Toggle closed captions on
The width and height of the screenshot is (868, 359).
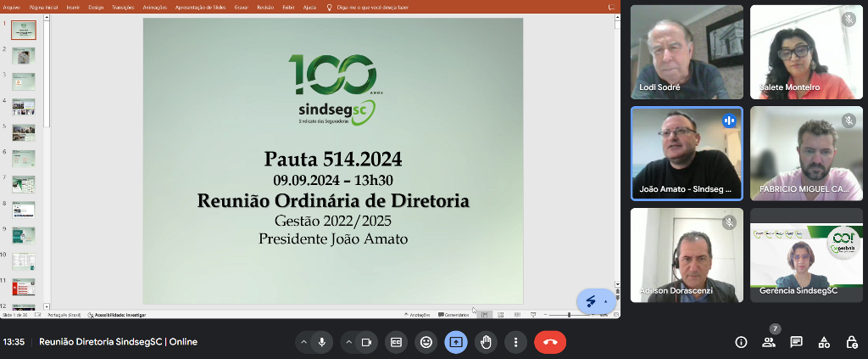tap(396, 342)
